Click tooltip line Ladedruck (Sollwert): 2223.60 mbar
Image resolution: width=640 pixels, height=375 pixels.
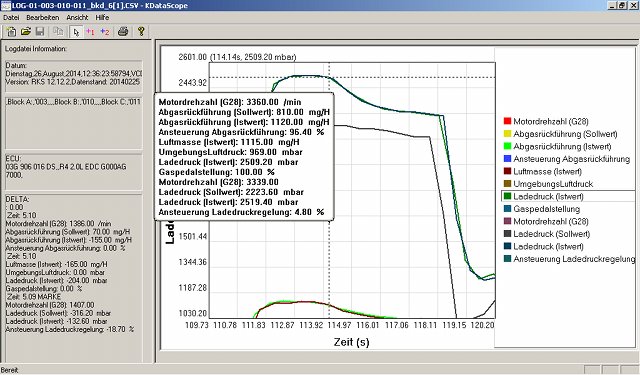(x=231, y=192)
